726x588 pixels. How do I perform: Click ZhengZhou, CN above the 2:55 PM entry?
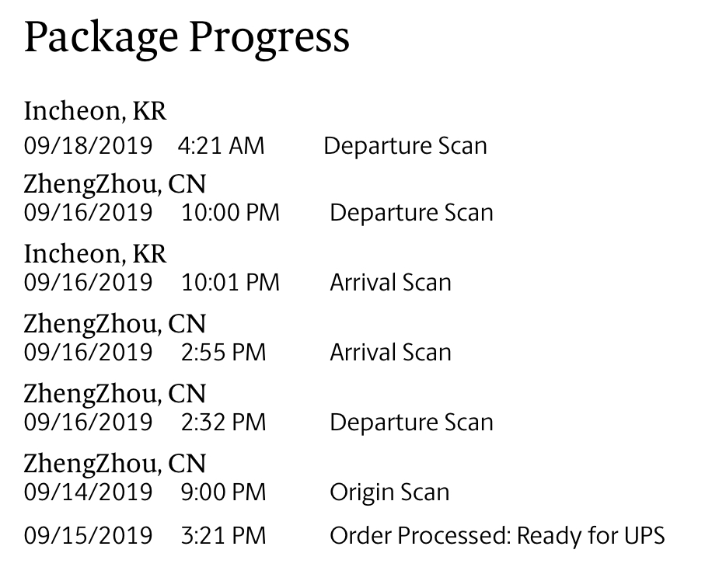point(115,324)
